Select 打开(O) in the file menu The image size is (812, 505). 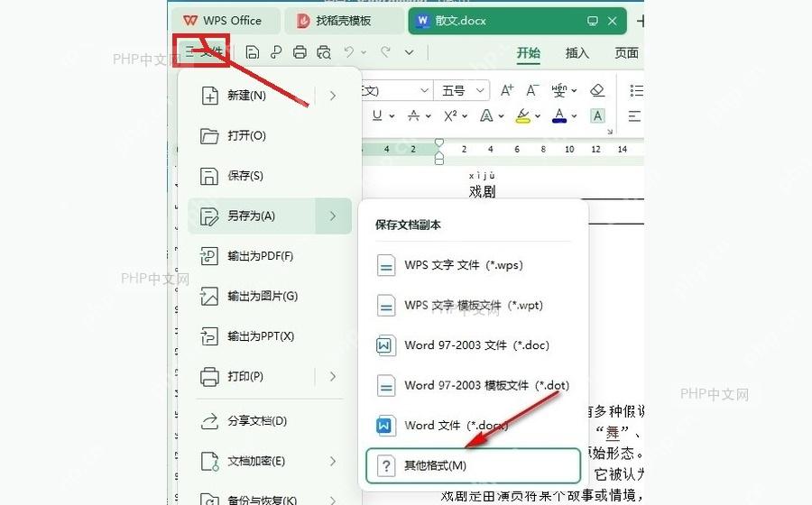(x=270, y=136)
